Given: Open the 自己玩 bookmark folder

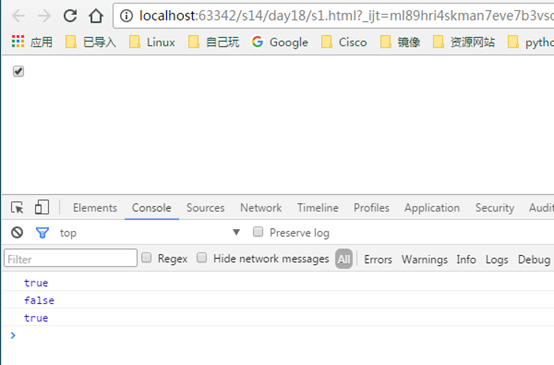Looking at the screenshot, I should tap(213, 42).
